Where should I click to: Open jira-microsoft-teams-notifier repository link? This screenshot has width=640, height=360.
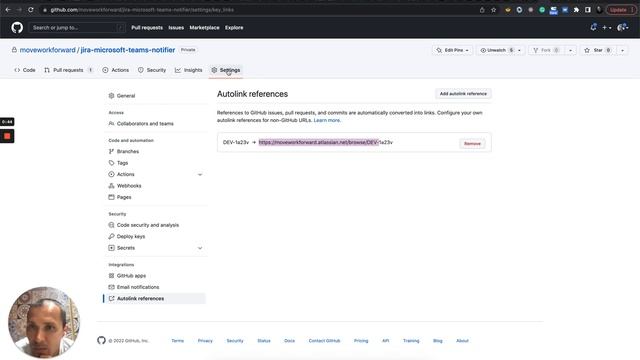(x=128, y=50)
